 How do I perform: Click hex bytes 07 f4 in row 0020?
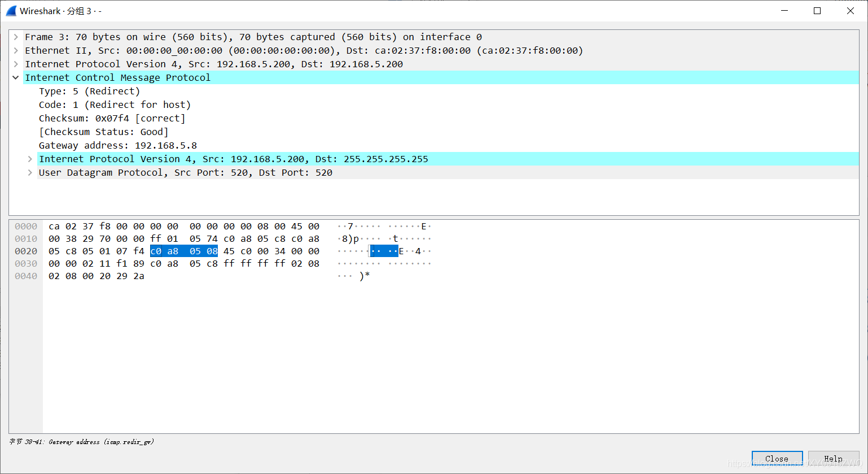click(130, 251)
